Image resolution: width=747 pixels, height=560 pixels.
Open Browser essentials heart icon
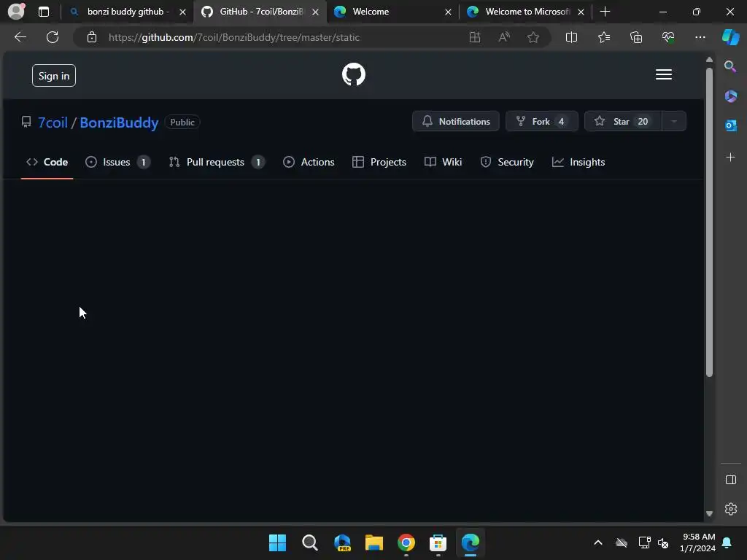coord(668,37)
